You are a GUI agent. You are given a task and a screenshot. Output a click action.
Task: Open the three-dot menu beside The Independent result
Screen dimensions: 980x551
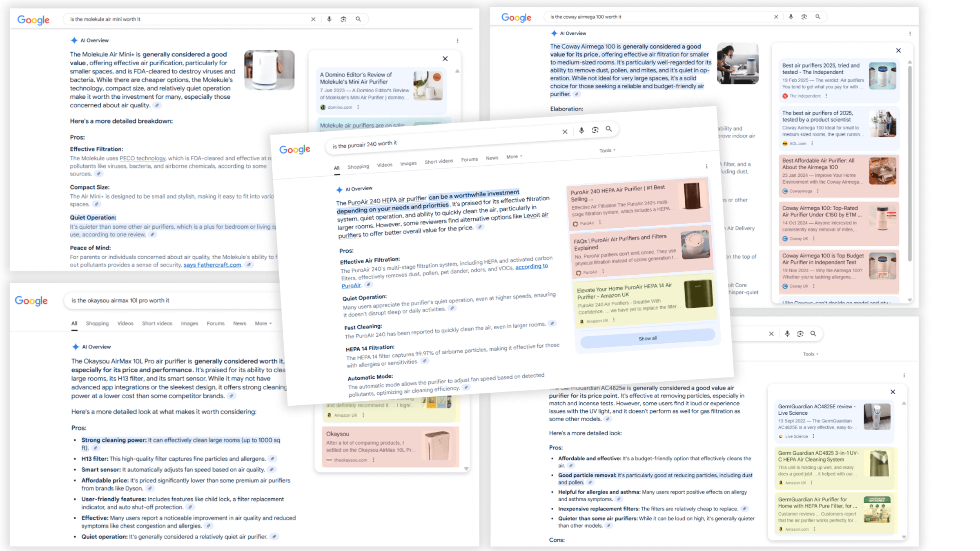click(826, 96)
